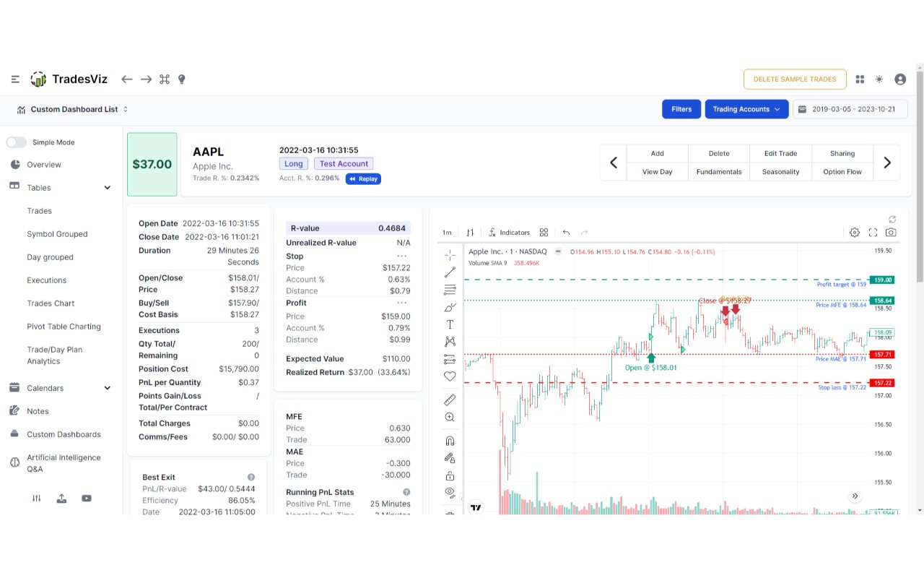This screenshot has height=578, width=924.
Task: Select the brush drawing tool
Action: 450,307
